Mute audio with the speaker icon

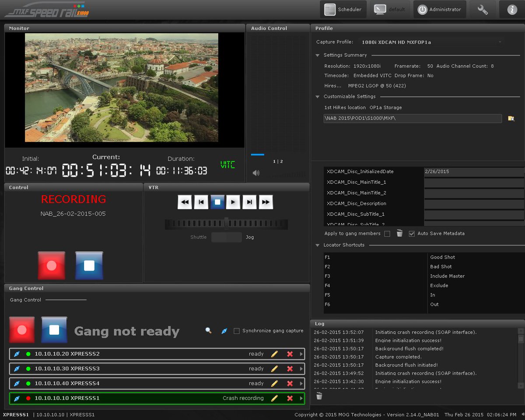[x=256, y=173]
